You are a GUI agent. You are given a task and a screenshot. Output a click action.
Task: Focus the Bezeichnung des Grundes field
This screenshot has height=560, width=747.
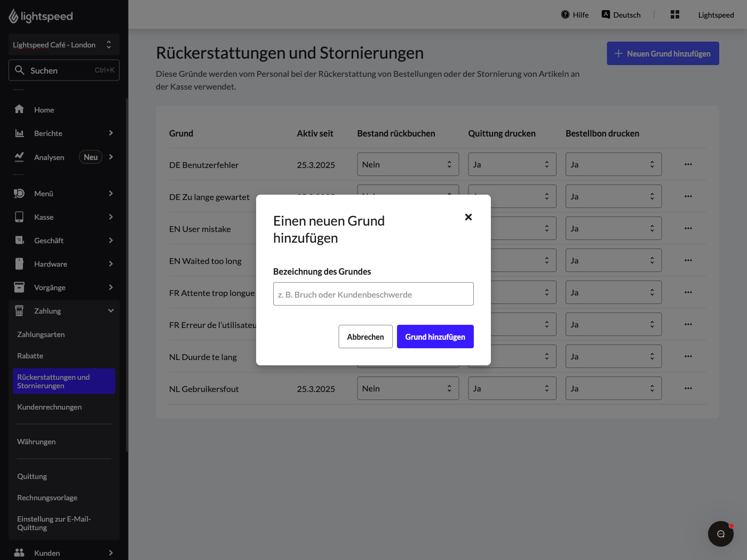(x=373, y=294)
